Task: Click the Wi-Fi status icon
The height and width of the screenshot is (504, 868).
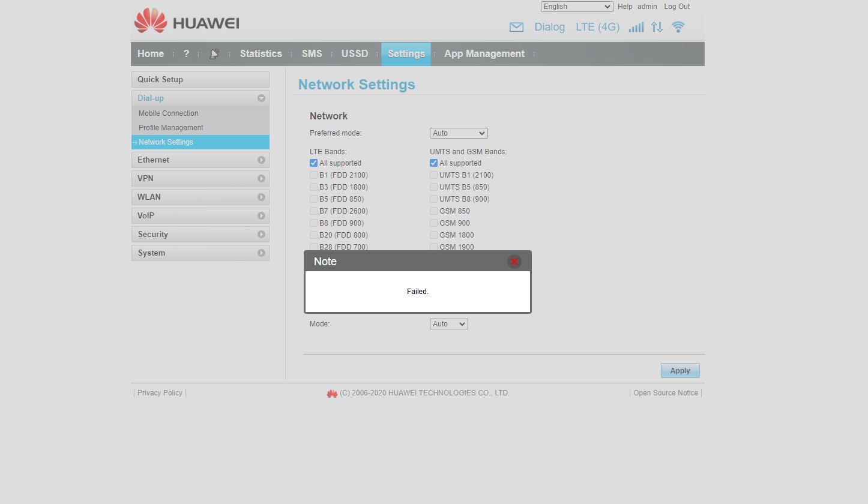Action: pos(678,27)
